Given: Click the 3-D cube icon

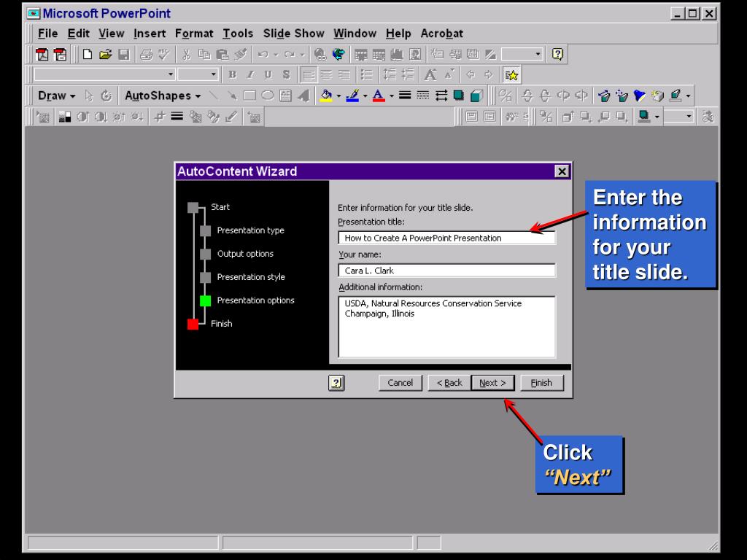Looking at the screenshot, I should pos(477,96).
